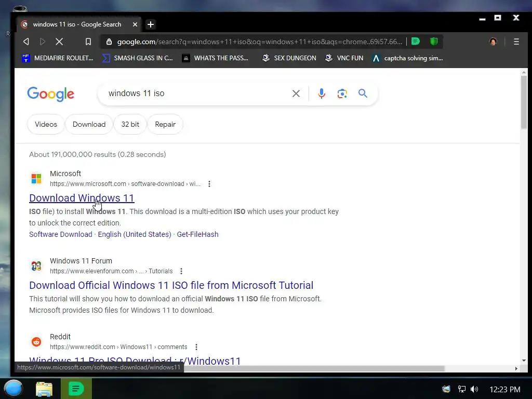Click the network tray icon
The height and width of the screenshot is (399, 532).
pyautogui.click(x=461, y=389)
